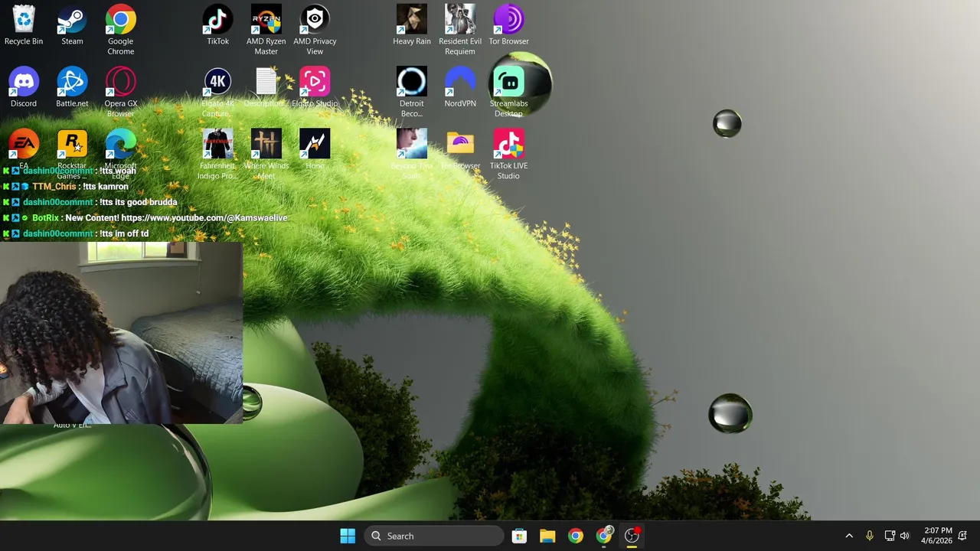Click the TTM_Chris username in chat
Screen dimensions: 980x551
[54, 187]
